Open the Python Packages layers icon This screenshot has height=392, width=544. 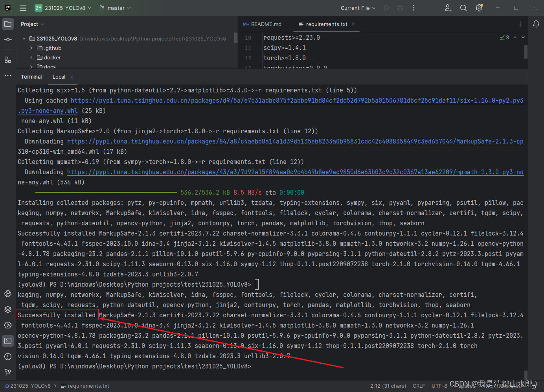pyautogui.click(x=8, y=309)
